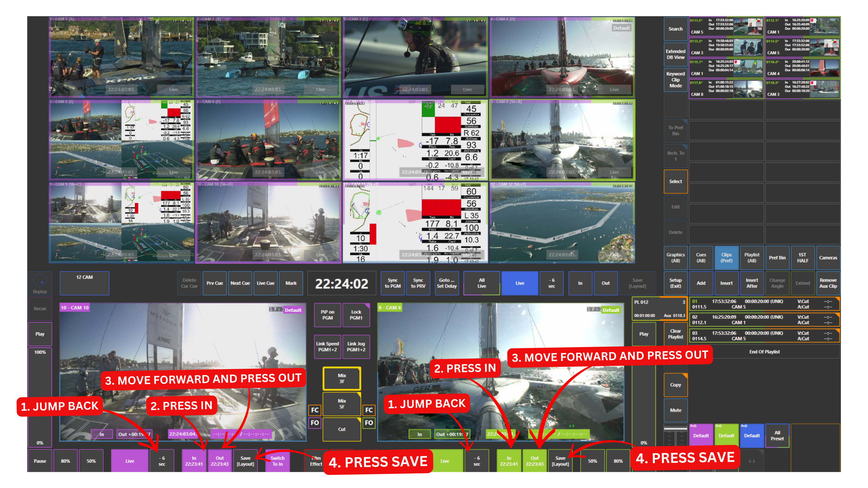Screen dimensions: 868x488
Task: Toggle the Select mode button
Action: pyautogui.click(x=675, y=181)
